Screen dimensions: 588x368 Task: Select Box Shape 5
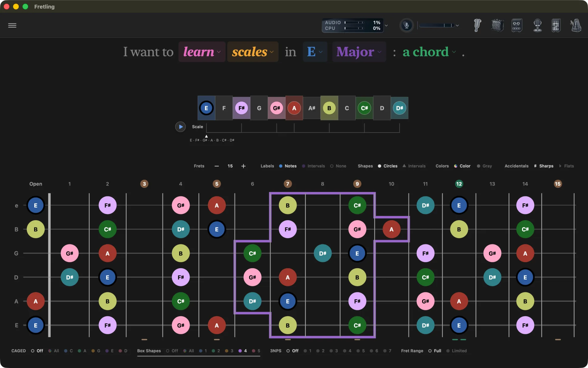(256, 351)
